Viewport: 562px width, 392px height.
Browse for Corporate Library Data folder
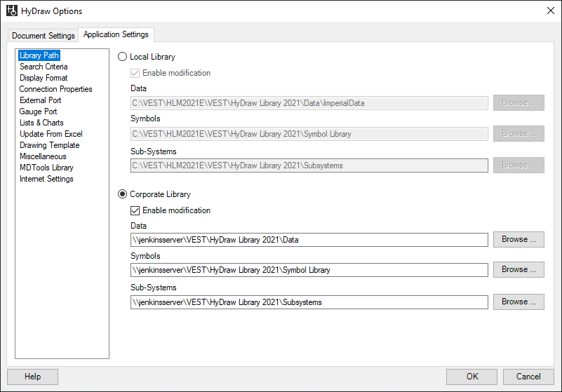[x=518, y=240]
